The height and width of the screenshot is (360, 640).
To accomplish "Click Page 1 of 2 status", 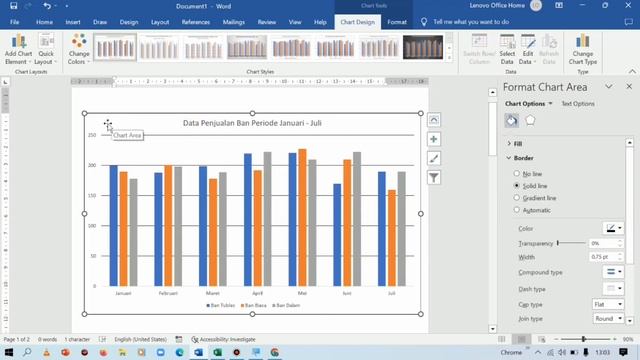I will 17,339.
